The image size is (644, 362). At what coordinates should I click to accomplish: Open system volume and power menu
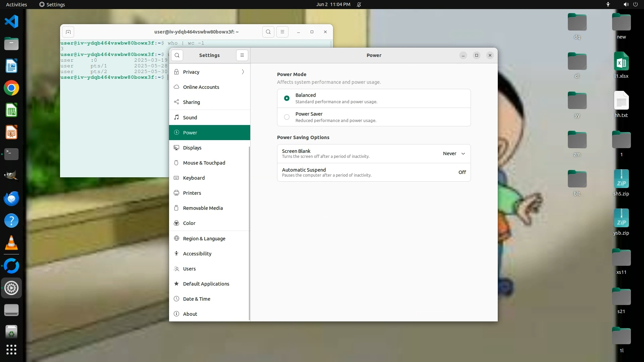coord(630,4)
